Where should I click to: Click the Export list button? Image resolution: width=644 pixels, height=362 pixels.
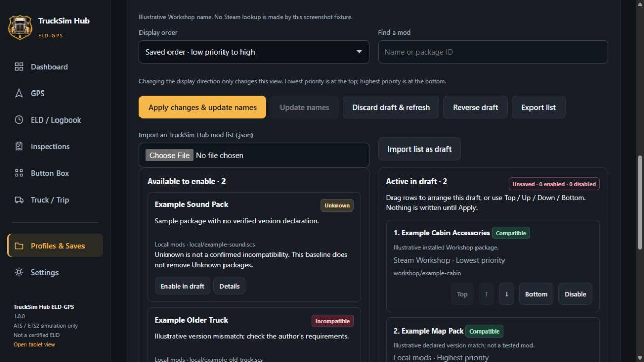pos(538,107)
